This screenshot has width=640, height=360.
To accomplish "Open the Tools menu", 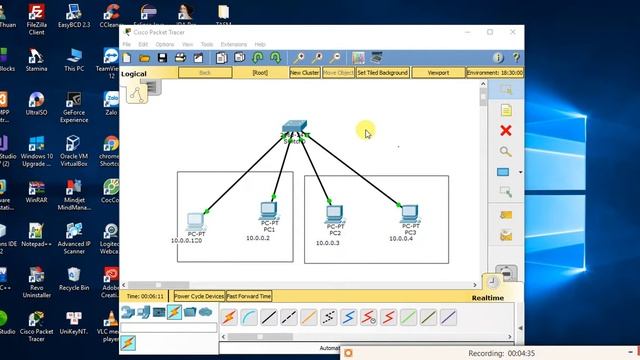I will click(207, 44).
